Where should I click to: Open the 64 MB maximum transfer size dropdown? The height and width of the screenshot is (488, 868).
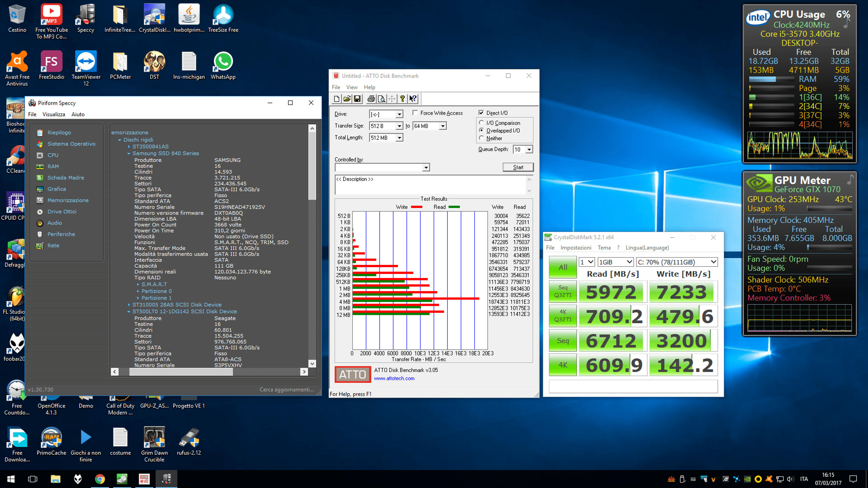pos(443,126)
